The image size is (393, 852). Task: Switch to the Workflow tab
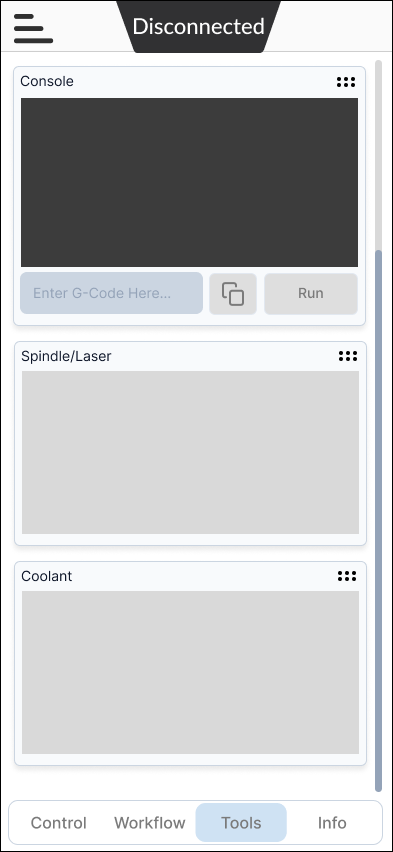pos(149,823)
